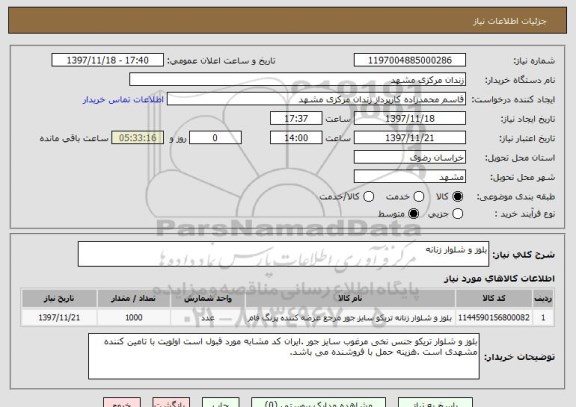Click the remaining days field showing 0
Screen dimensions: 576x407
click(215, 138)
